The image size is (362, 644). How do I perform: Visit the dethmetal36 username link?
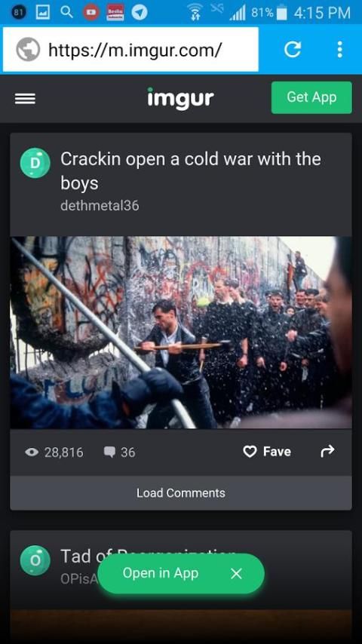[x=100, y=205]
